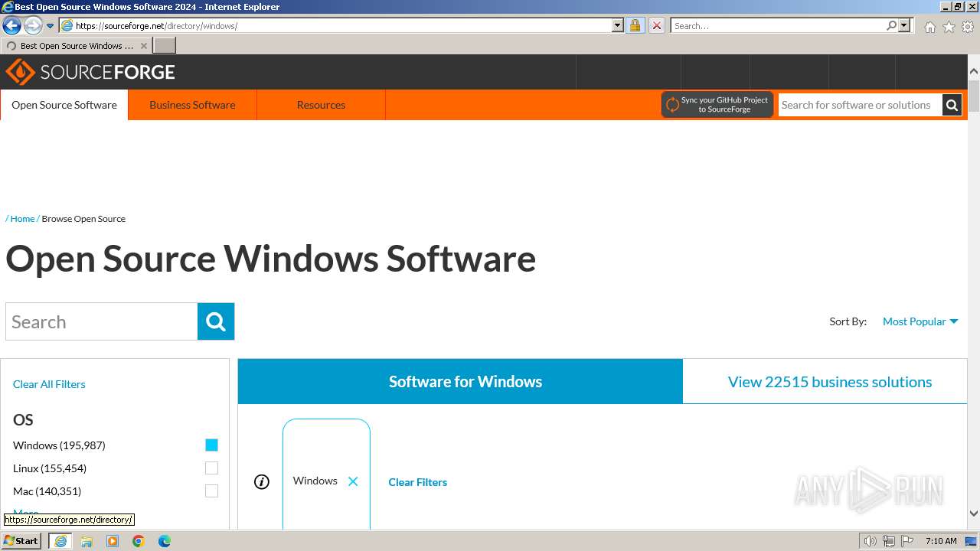The height and width of the screenshot is (551, 980).
Task: Open the favorites star icon
Action: coord(949,27)
